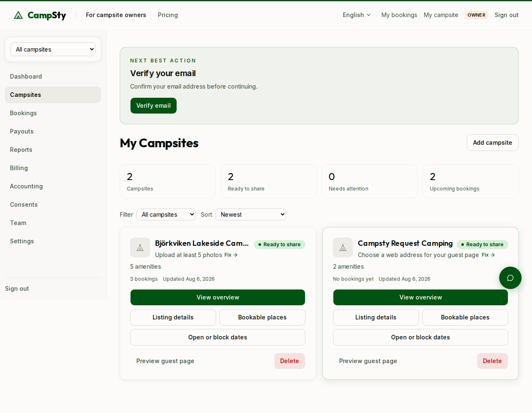The height and width of the screenshot is (413, 532).
Task: Click Ready to share badge on Campsty Request
Action: tap(483, 245)
